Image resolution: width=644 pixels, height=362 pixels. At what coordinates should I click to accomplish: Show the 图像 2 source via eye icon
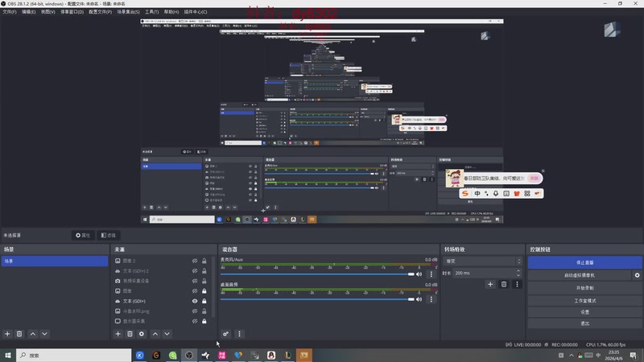tap(195, 261)
